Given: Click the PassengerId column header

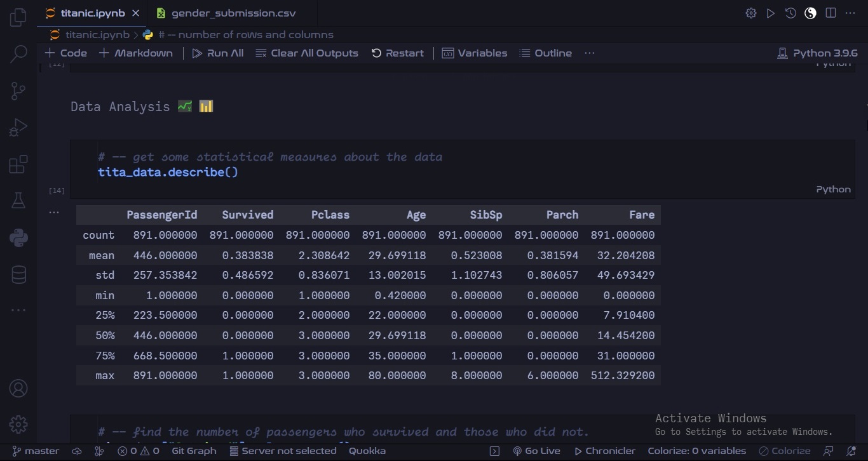Looking at the screenshot, I should tap(162, 215).
